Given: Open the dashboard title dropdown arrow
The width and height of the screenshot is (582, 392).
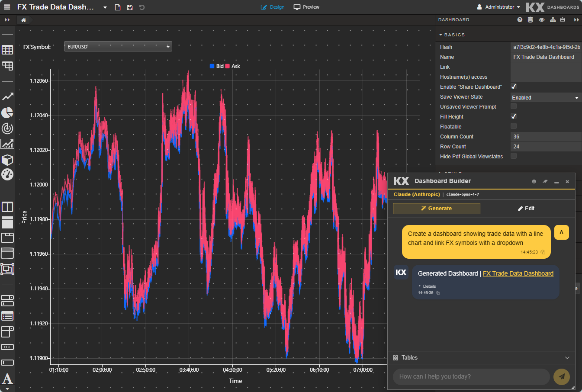Looking at the screenshot, I should point(105,7).
